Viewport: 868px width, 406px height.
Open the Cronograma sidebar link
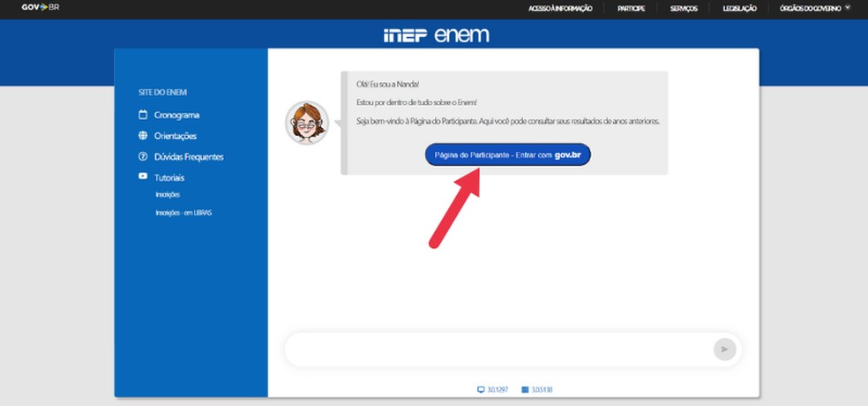coord(176,116)
